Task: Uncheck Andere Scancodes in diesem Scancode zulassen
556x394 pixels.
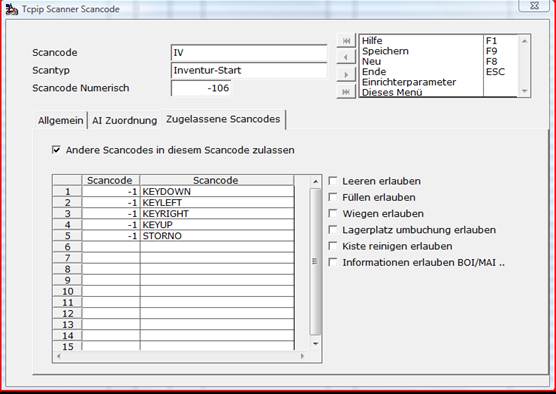Action: tap(56, 150)
